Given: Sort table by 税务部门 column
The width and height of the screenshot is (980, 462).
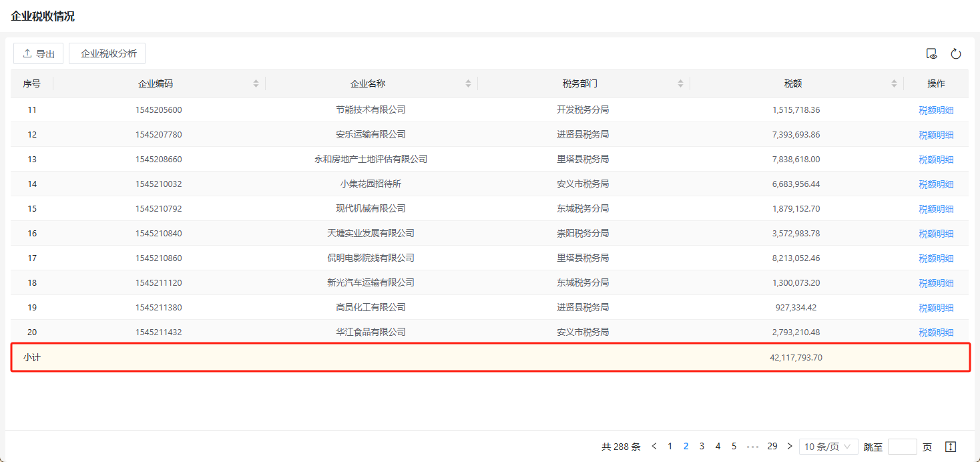Looking at the screenshot, I should (680, 83).
